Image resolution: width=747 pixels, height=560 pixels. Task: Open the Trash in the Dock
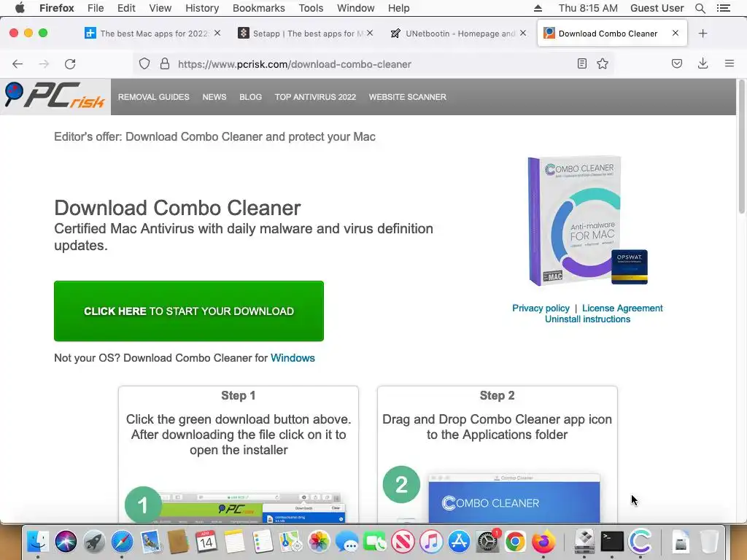[x=709, y=542]
